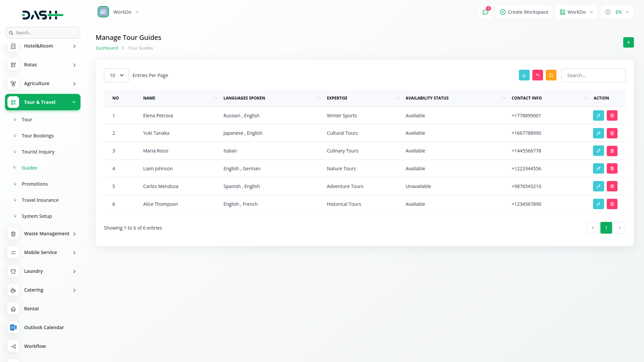Click contact number +1778899001
The height and width of the screenshot is (362, 644).
526,116
